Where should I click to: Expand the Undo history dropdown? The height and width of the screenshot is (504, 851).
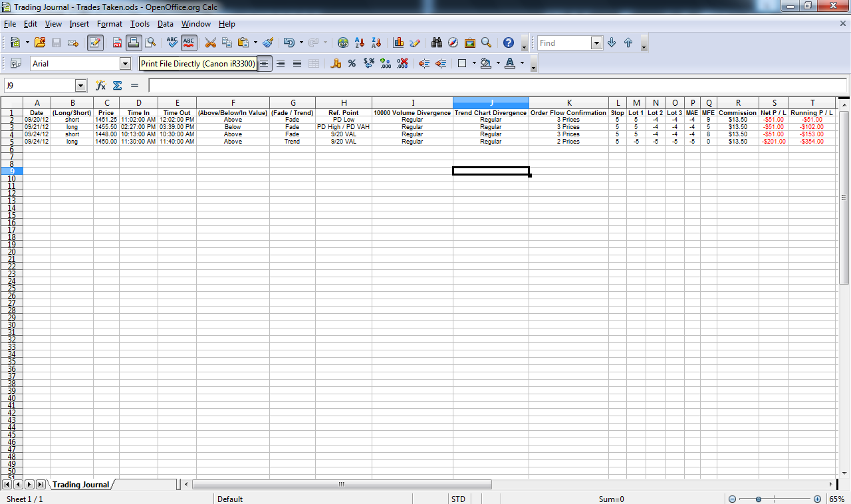tap(301, 43)
